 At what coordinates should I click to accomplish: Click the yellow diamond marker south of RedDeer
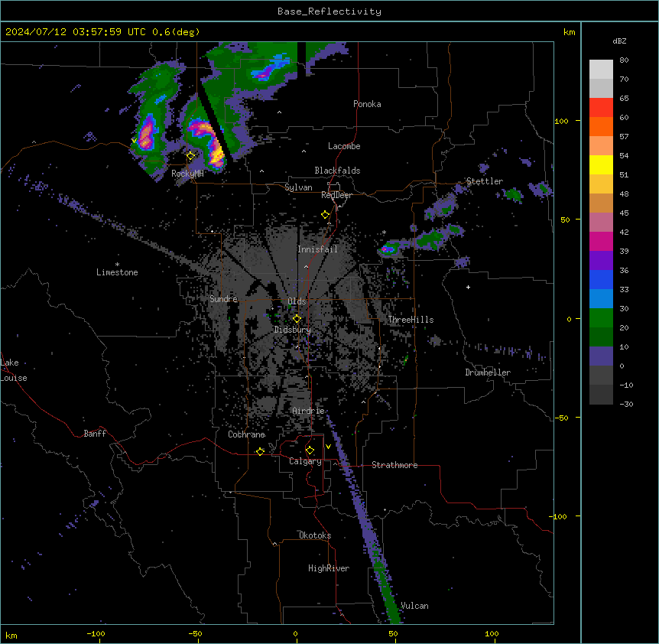326,215
